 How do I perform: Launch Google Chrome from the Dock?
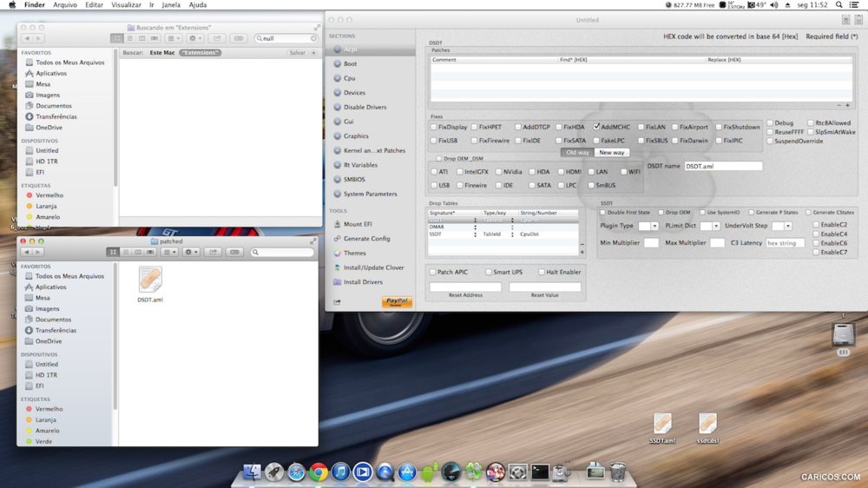(319, 472)
